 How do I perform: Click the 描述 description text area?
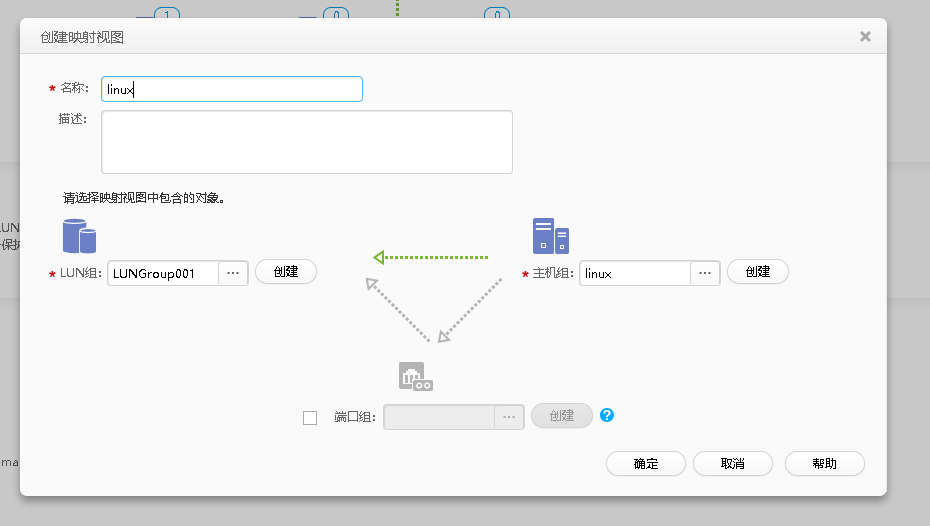click(x=307, y=142)
